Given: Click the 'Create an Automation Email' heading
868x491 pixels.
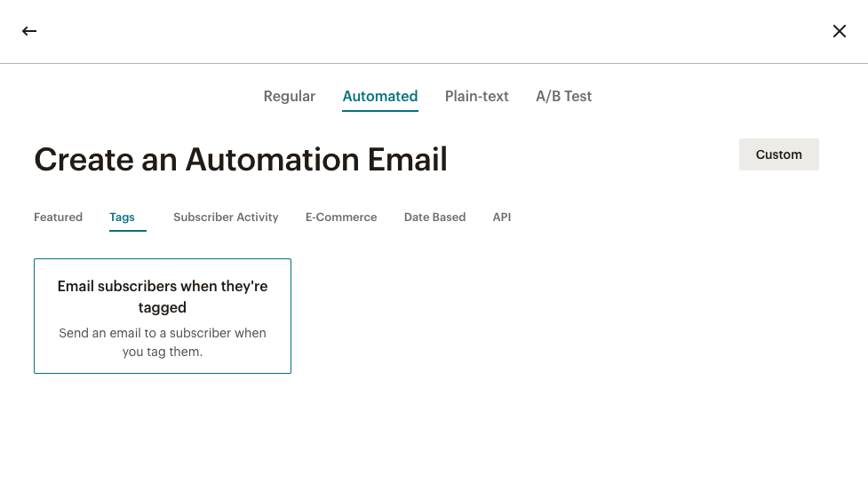Looking at the screenshot, I should pyautogui.click(x=240, y=160).
